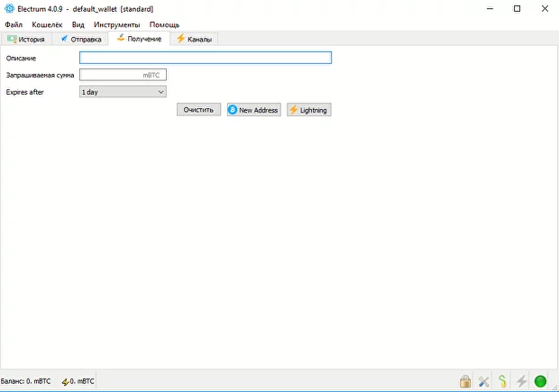Open the Вид menu

pyautogui.click(x=78, y=24)
